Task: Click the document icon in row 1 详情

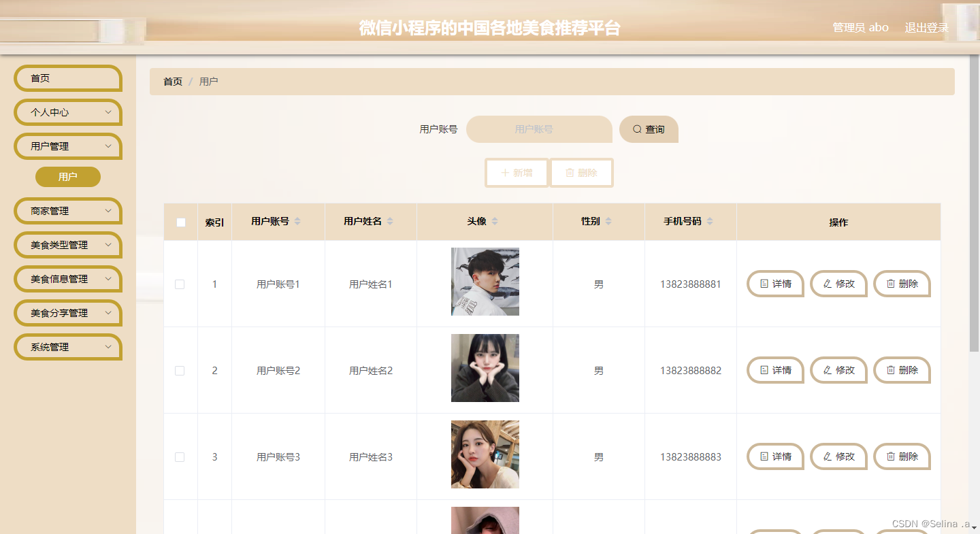Action: coord(764,284)
